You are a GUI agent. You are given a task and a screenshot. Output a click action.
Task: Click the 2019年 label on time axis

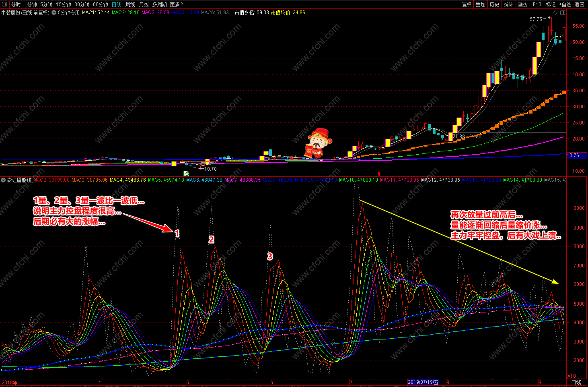click(10, 382)
